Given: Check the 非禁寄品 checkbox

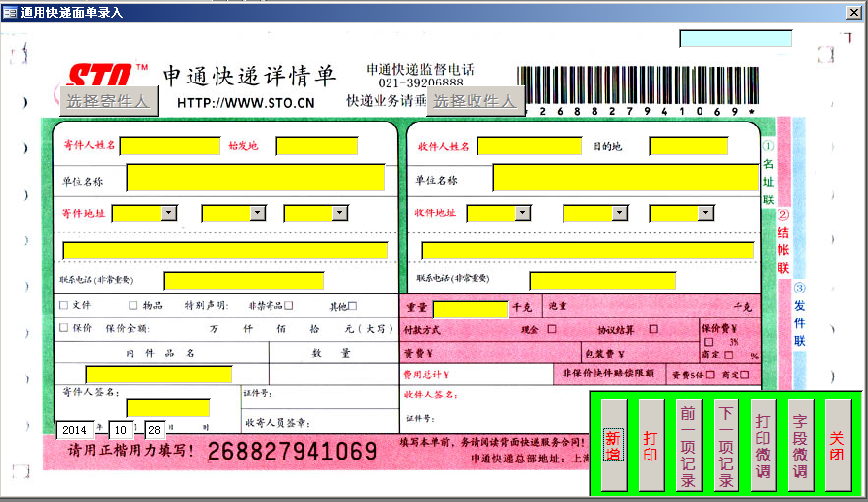Looking at the screenshot, I should tap(289, 305).
